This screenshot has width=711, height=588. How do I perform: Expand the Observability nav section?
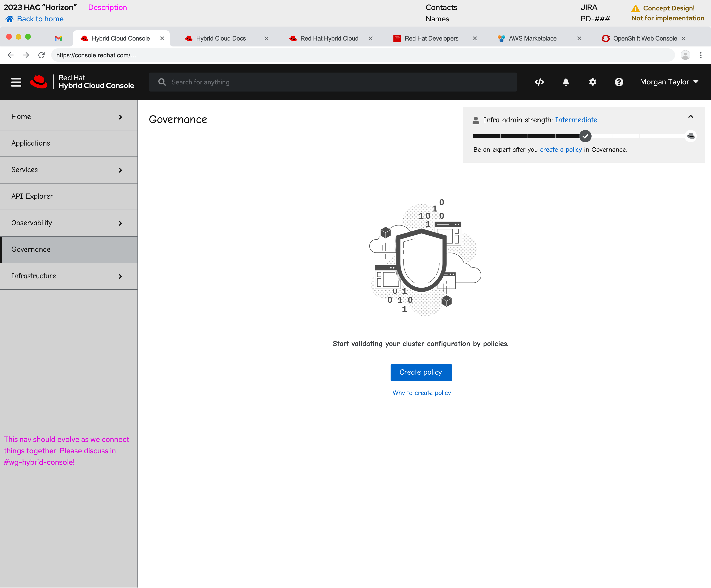pyautogui.click(x=69, y=223)
